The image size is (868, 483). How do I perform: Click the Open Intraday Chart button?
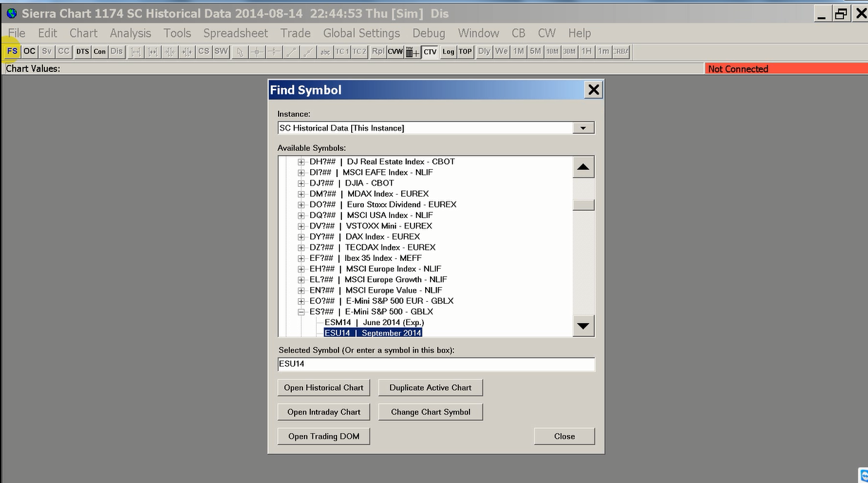(x=324, y=412)
